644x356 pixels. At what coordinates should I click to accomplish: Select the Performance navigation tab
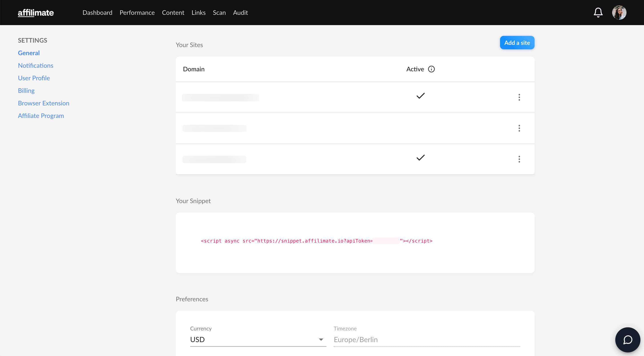(137, 12)
